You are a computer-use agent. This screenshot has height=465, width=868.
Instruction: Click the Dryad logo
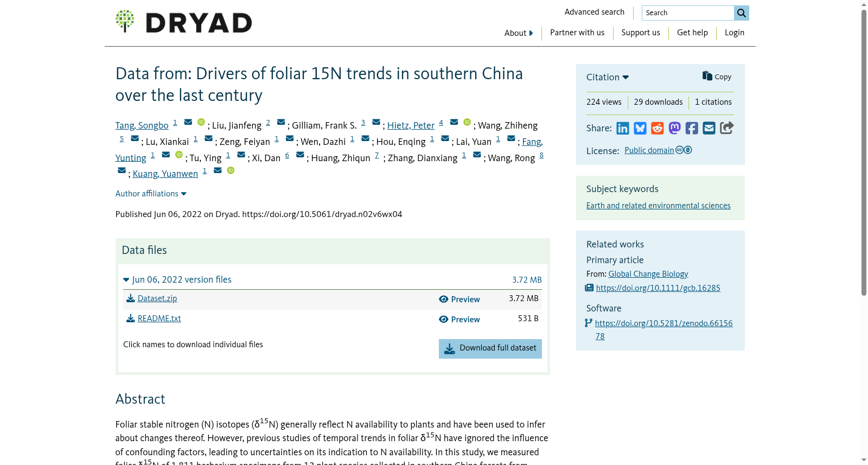pyautogui.click(x=183, y=22)
